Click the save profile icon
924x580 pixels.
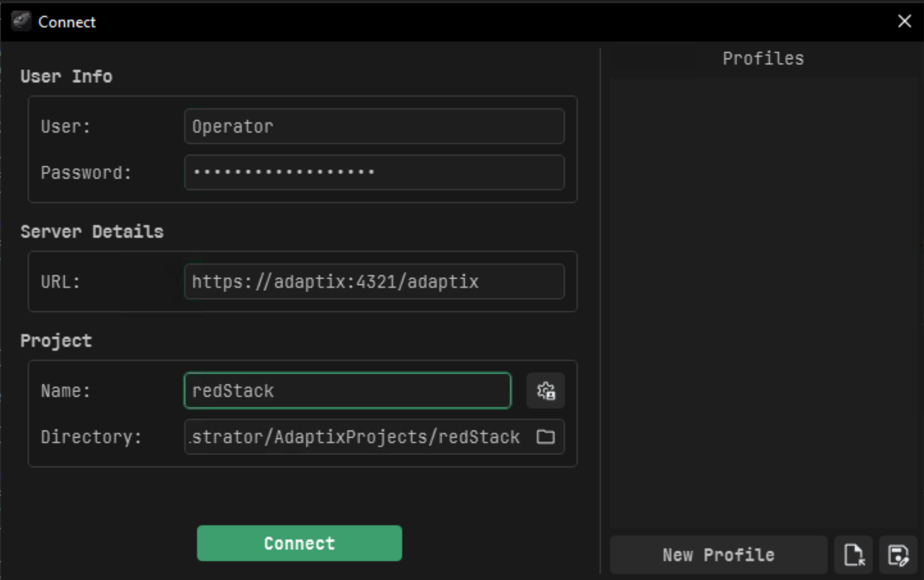pyautogui.click(x=898, y=554)
